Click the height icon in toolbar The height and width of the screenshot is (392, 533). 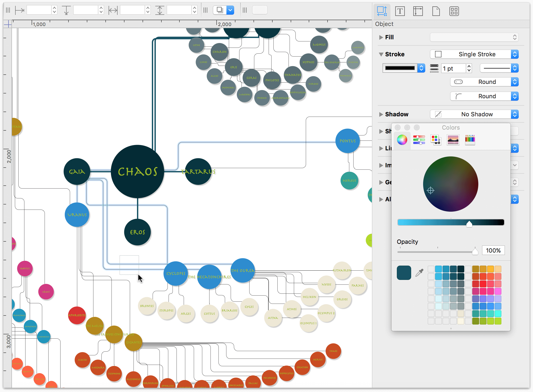pyautogui.click(x=160, y=10)
